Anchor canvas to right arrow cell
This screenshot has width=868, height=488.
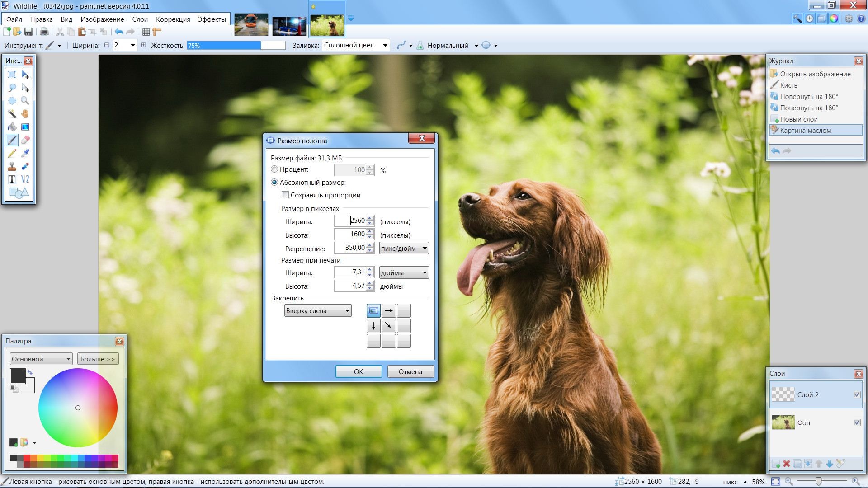click(x=389, y=310)
